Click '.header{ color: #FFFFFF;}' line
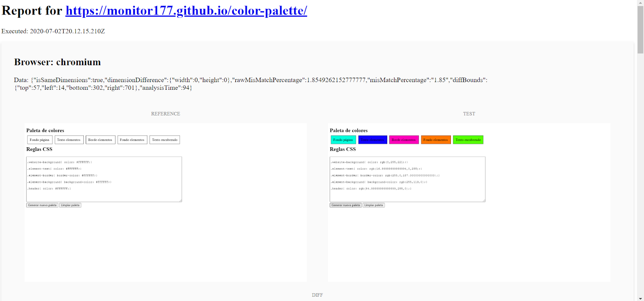The width and height of the screenshot is (644, 301). 49,188
